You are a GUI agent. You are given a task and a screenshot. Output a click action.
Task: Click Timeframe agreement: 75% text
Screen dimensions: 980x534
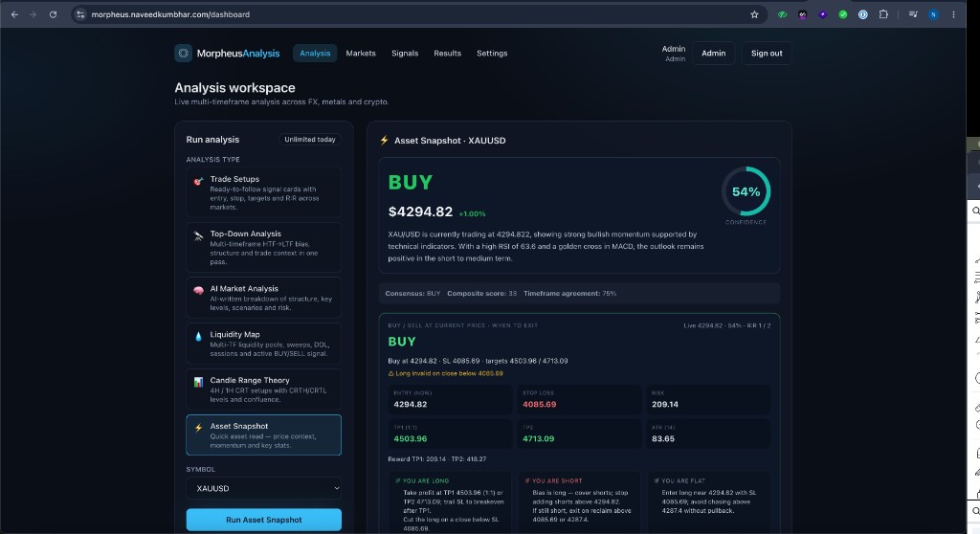[570, 293]
